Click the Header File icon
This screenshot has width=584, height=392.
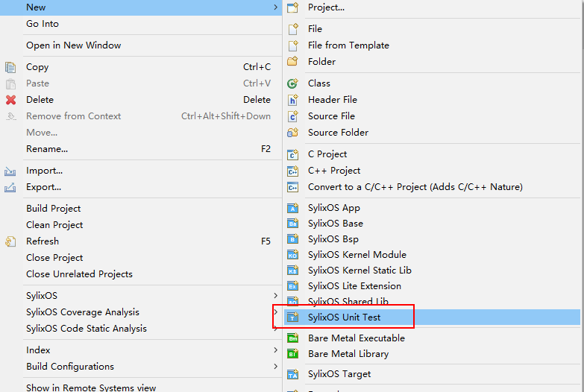[x=292, y=100]
